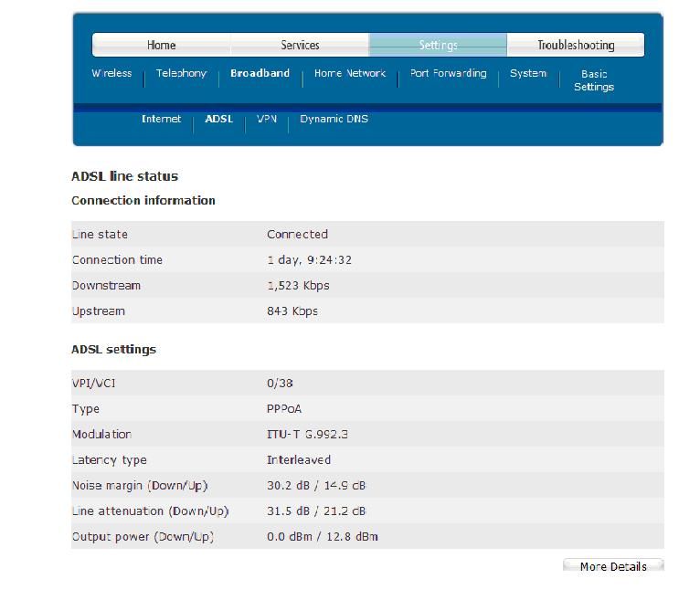Click the Type value PPPoA
This screenshot has height=600, width=700.
(284, 408)
